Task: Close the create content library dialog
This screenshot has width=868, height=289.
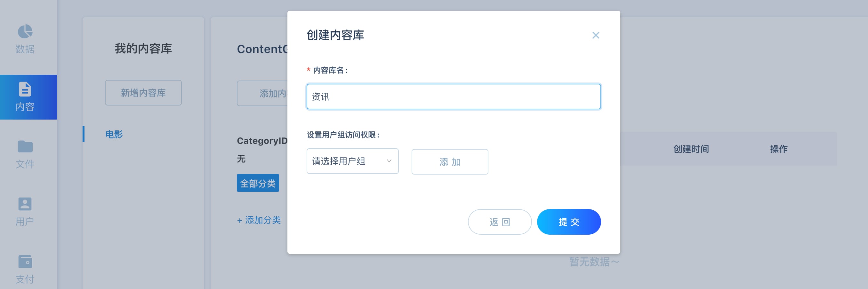Action: pos(595,35)
